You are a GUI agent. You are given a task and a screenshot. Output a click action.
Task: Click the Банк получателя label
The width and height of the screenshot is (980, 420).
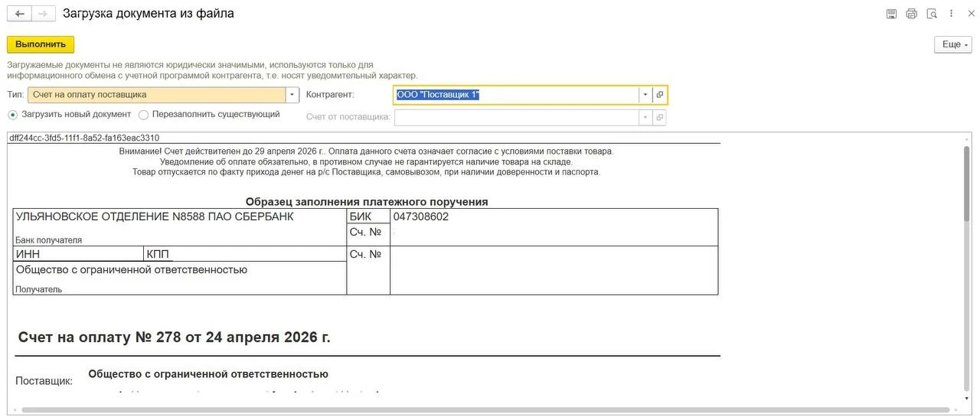48,240
